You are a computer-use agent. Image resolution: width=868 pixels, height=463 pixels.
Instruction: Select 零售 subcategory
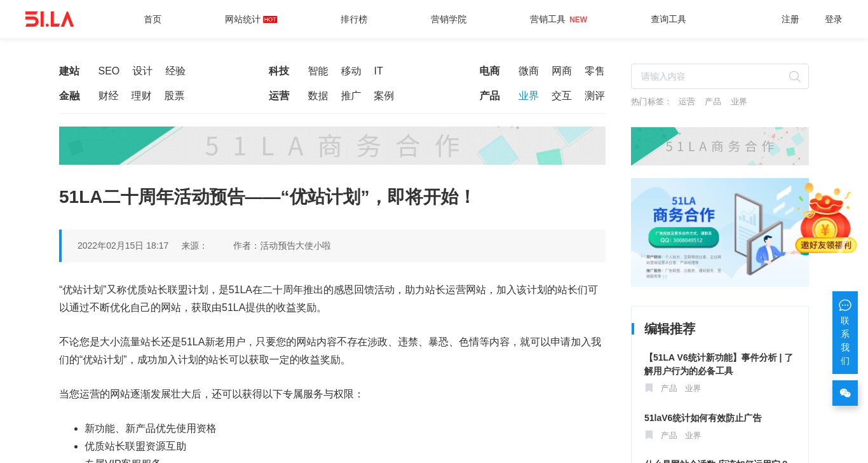[x=595, y=71]
